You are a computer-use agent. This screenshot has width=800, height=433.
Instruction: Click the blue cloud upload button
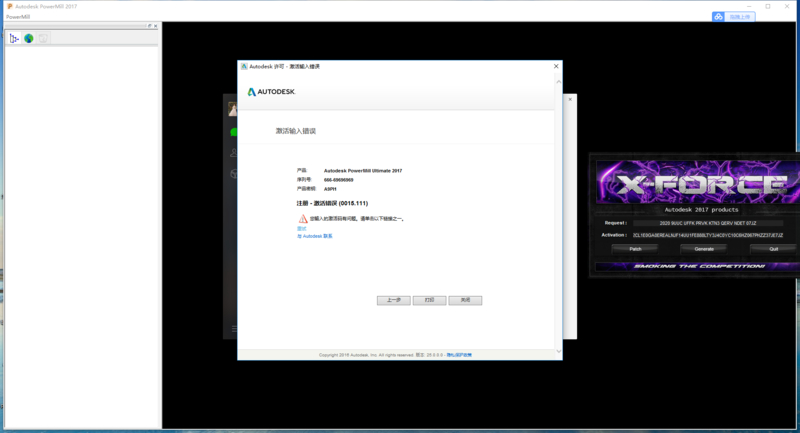point(734,17)
